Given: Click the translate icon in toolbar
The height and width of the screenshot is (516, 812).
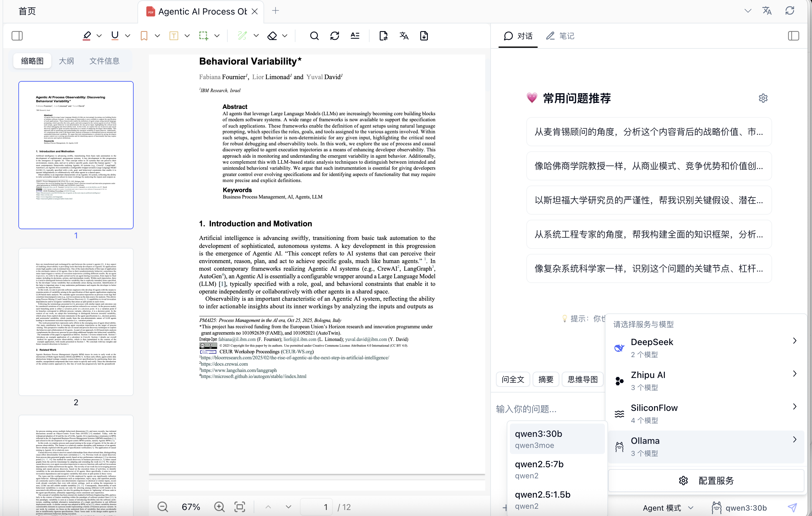Looking at the screenshot, I should pos(404,36).
